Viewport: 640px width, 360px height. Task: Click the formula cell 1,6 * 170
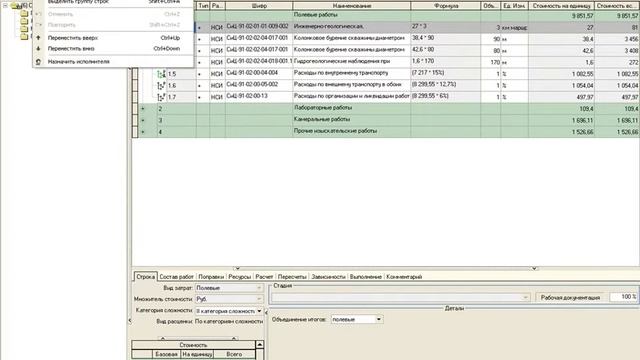(x=446, y=62)
